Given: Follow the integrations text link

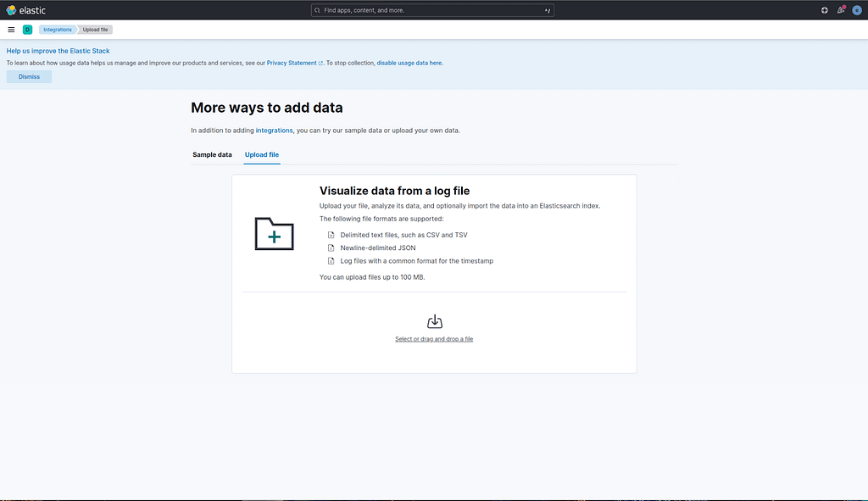Looking at the screenshot, I should [274, 131].
